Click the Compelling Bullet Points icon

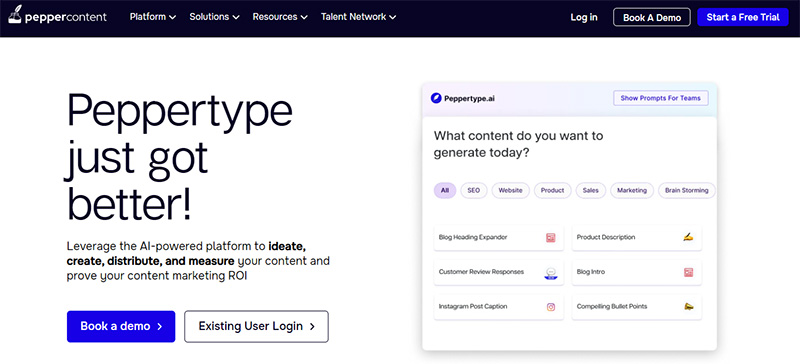(688, 307)
